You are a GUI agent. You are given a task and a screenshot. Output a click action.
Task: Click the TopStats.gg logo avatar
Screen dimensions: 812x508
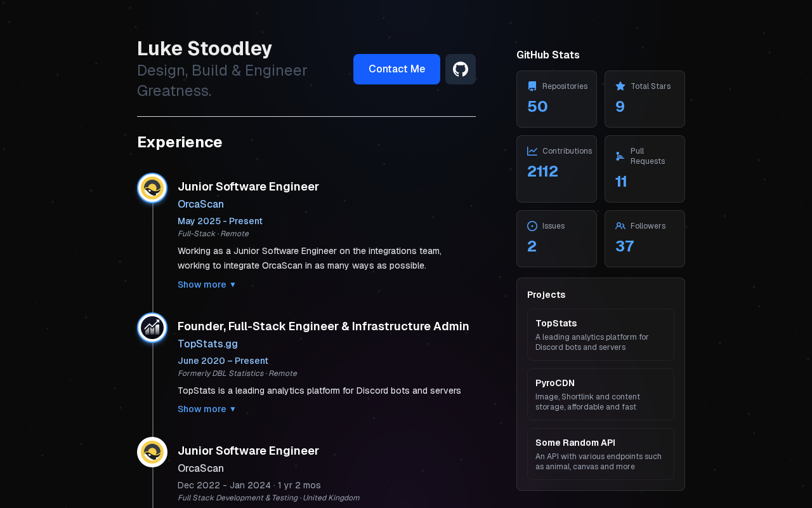pos(152,328)
